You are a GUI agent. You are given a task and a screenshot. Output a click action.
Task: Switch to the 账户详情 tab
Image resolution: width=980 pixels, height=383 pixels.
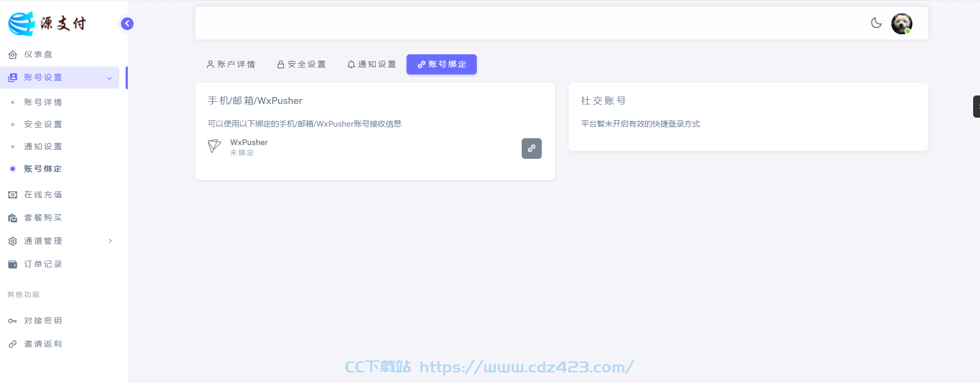pos(231,64)
